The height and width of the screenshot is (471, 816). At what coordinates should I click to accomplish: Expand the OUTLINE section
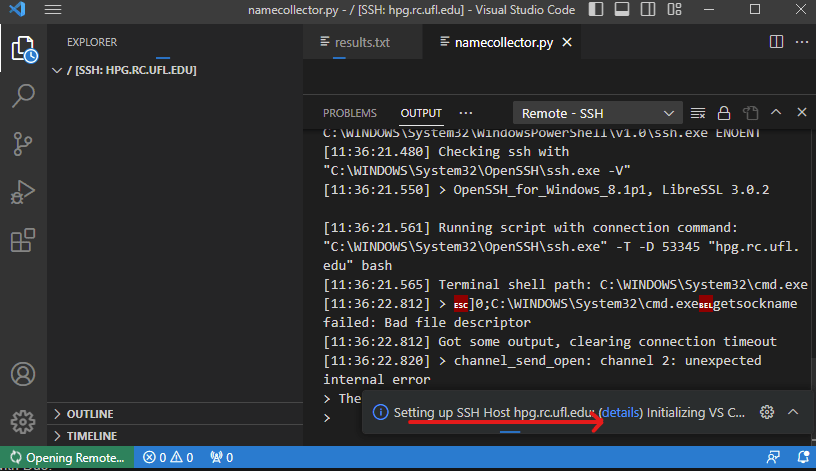pos(175,414)
